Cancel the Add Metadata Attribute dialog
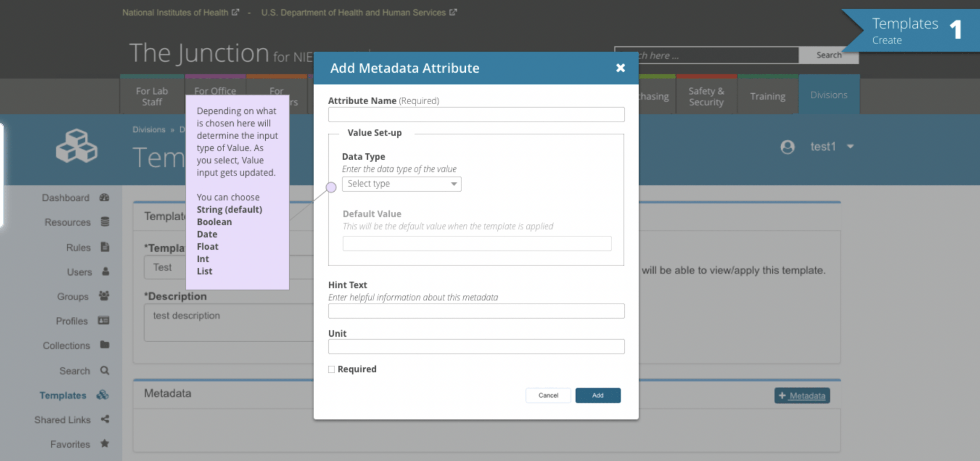 coord(548,395)
